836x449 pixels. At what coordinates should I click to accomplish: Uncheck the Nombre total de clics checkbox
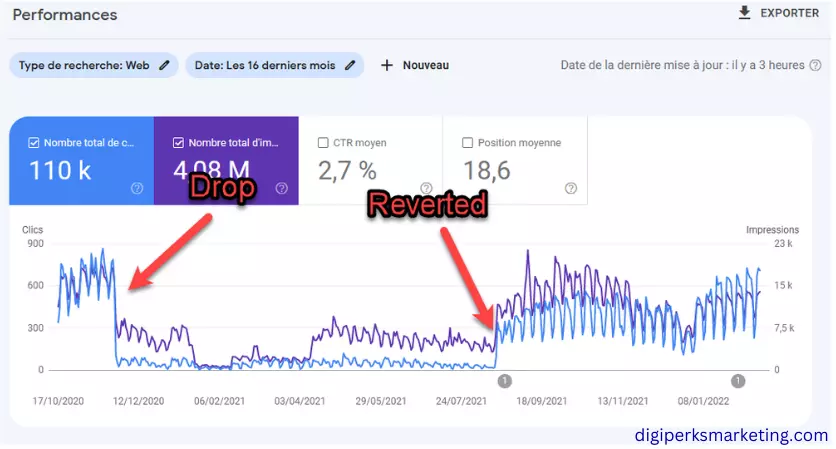coord(35,143)
